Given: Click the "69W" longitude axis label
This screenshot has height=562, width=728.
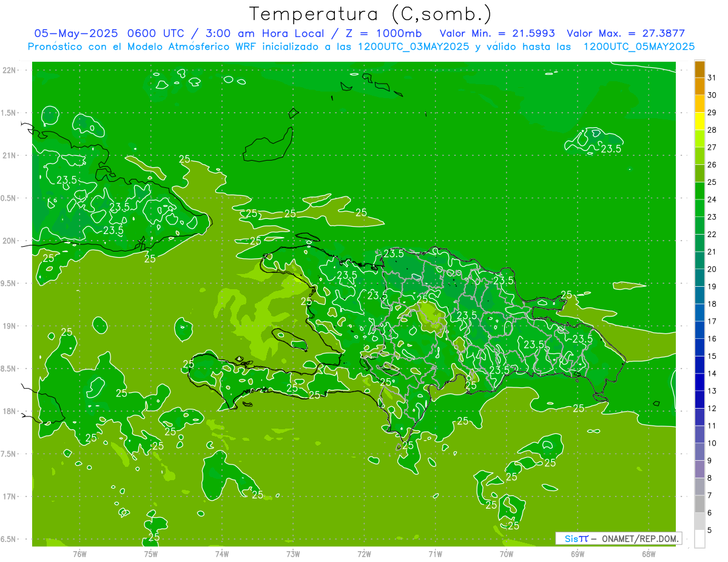Looking at the screenshot, I should click(x=578, y=554).
